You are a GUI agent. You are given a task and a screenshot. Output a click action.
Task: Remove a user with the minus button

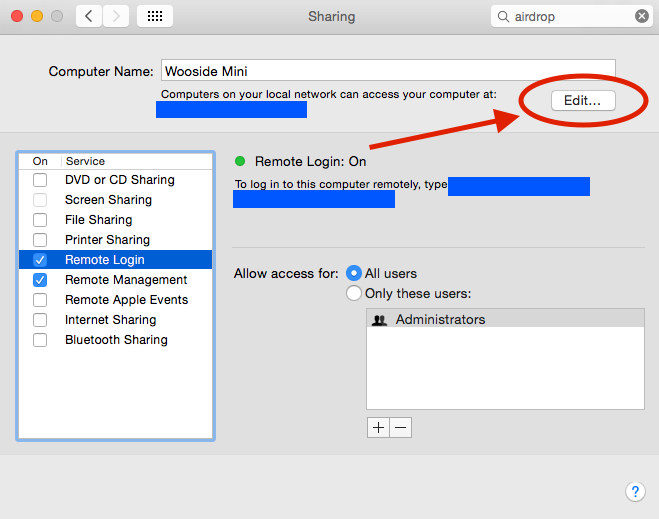(x=401, y=427)
